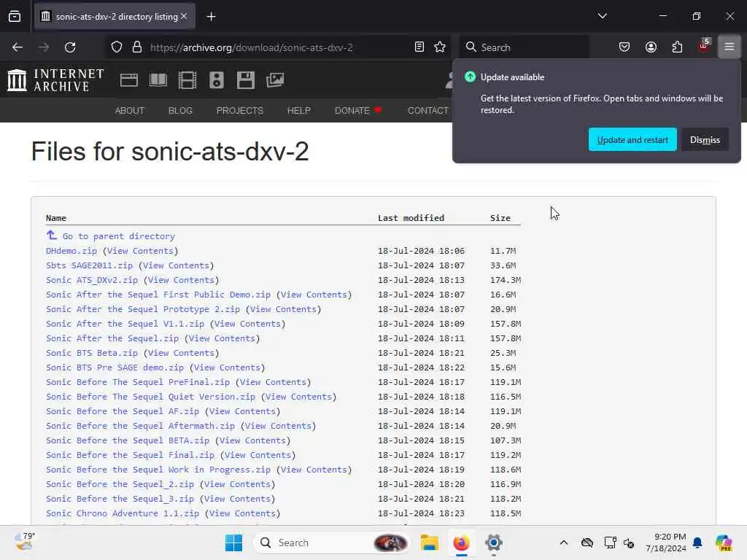
Task: Open the Audio speaker icon
Action: pos(216,80)
